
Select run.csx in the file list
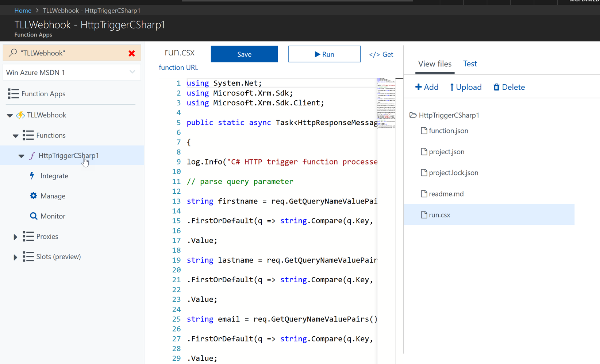pyautogui.click(x=489, y=214)
